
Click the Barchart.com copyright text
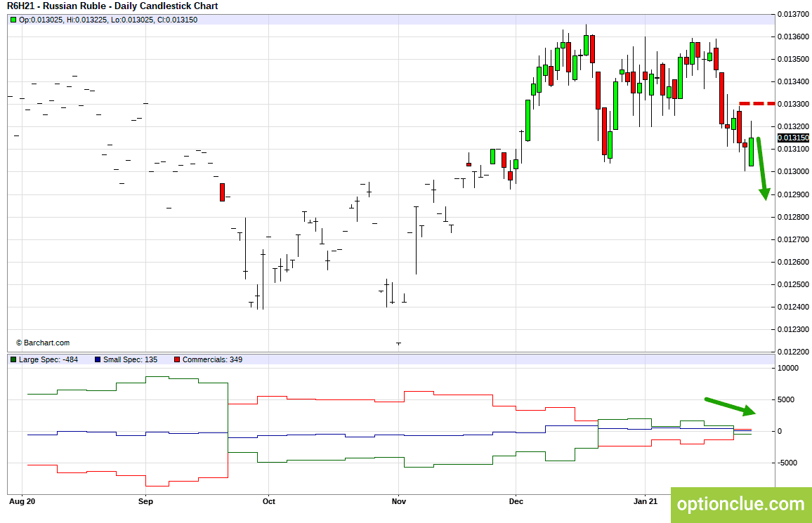pyautogui.click(x=42, y=343)
